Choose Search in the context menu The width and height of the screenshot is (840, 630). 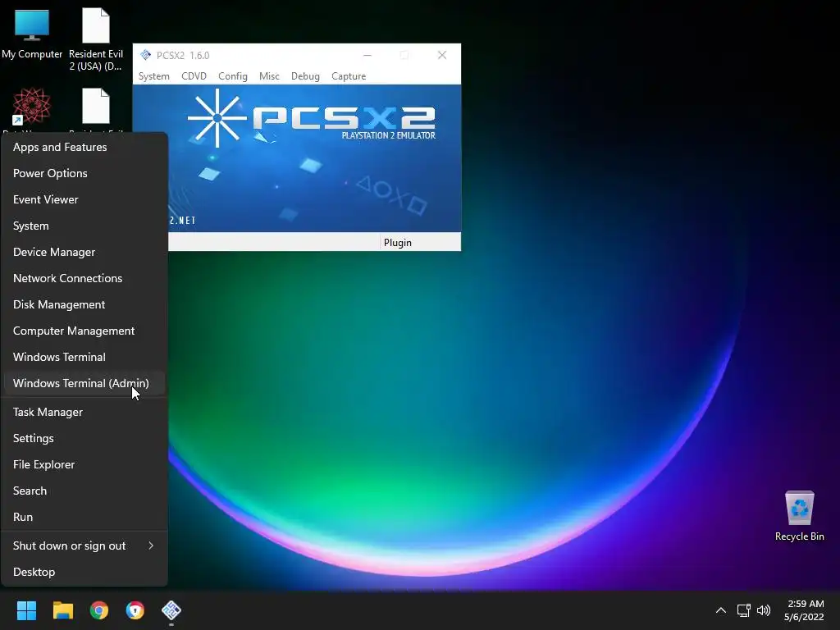tap(84, 491)
